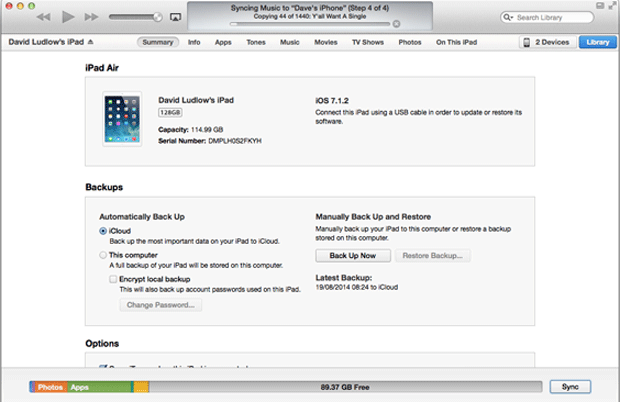
Task: Click the iOS 7.1.2 version label
Action: [332, 100]
